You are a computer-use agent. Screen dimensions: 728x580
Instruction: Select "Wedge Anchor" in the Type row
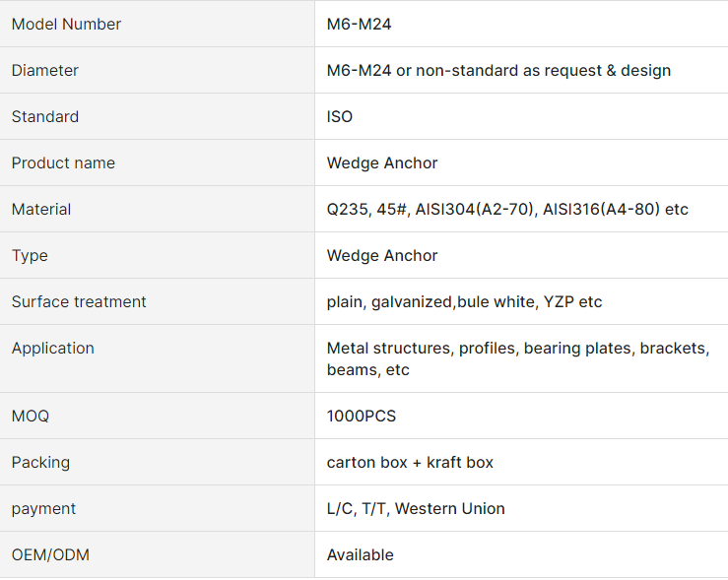(x=382, y=256)
